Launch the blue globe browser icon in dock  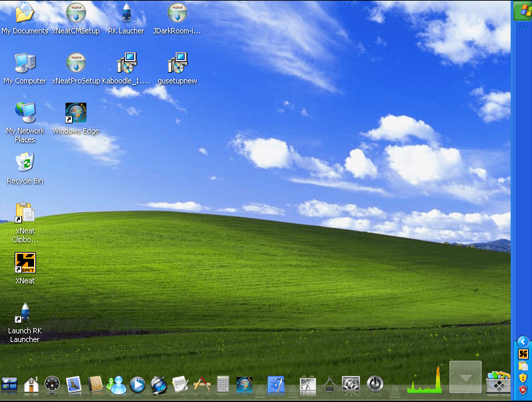(159, 385)
